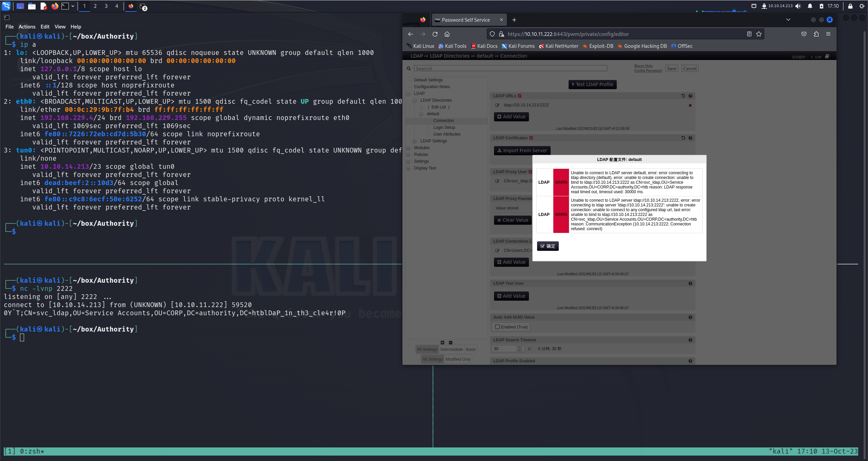Select User Attributes in the tree
Image resolution: width=868 pixels, height=461 pixels.
point(447,134)
